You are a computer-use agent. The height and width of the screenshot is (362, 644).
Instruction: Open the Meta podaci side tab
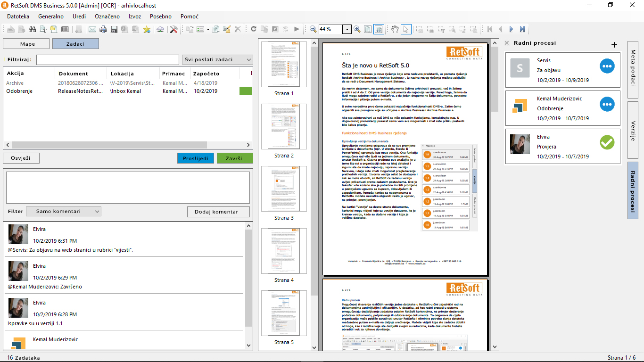tap(633, 69)
